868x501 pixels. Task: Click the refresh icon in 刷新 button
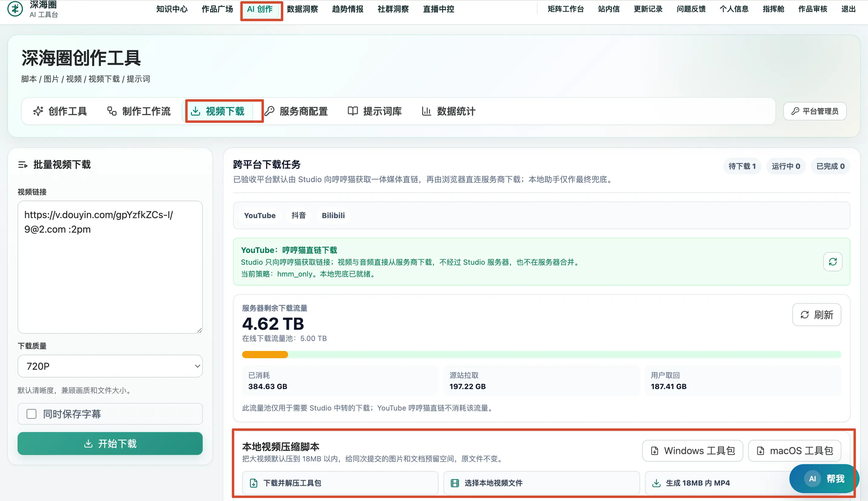click(805, 315)
